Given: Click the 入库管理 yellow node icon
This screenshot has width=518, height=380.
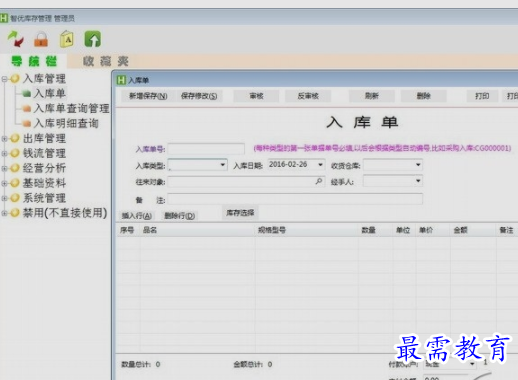Looking at the screenshot, I should pyautogui.click(x=15, y=79).
